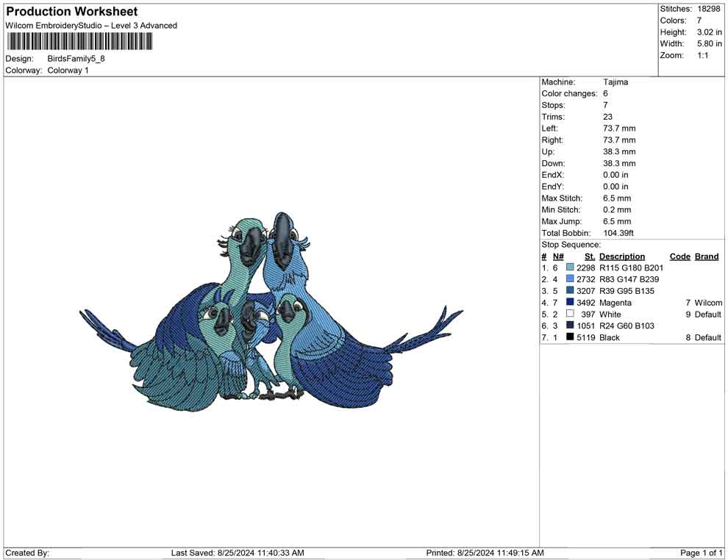This screenshot has width=728, height=560.
Task: Click the 'Description' column header
Action: (x=622, y=256)
